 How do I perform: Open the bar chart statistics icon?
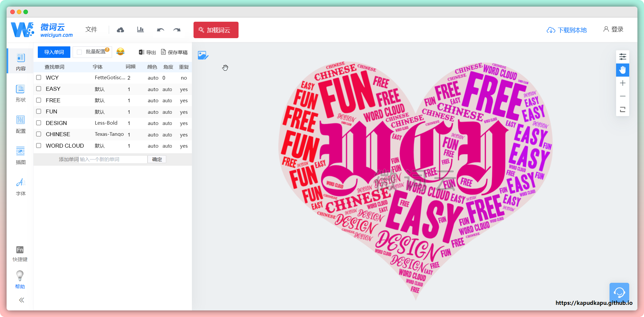[140, 30]
